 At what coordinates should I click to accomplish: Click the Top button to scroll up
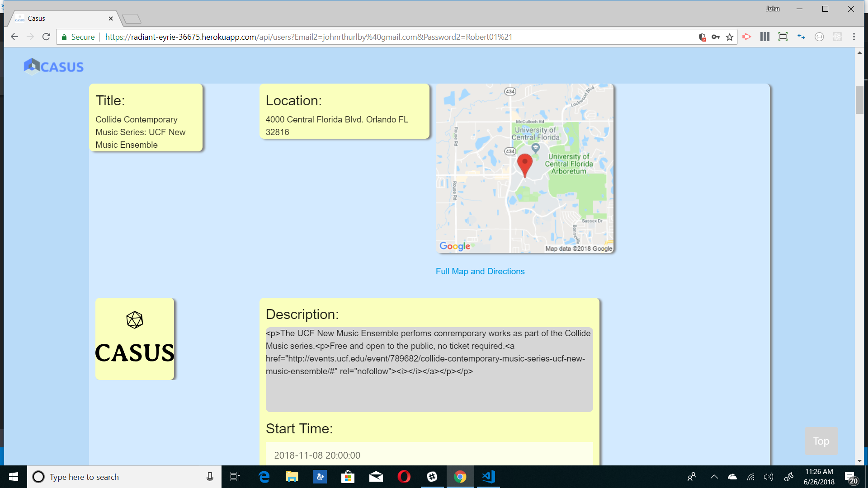(x=821, y=441)
